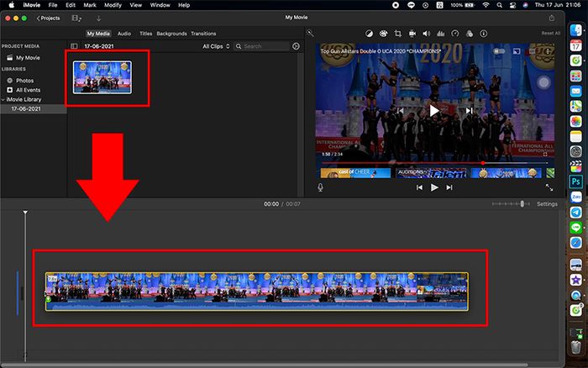Click the voiceover microphone icon

point(320,187)
